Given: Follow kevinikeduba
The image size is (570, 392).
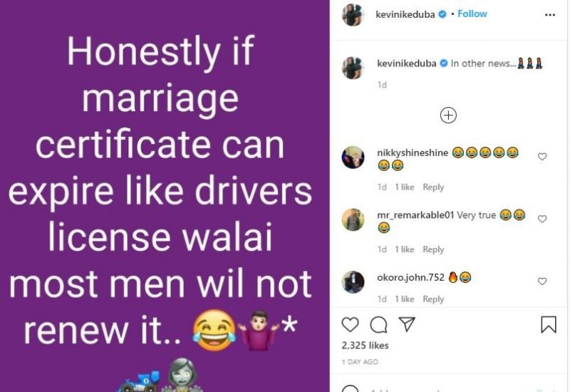Looking at the screenshot, I should coord(472,14).
